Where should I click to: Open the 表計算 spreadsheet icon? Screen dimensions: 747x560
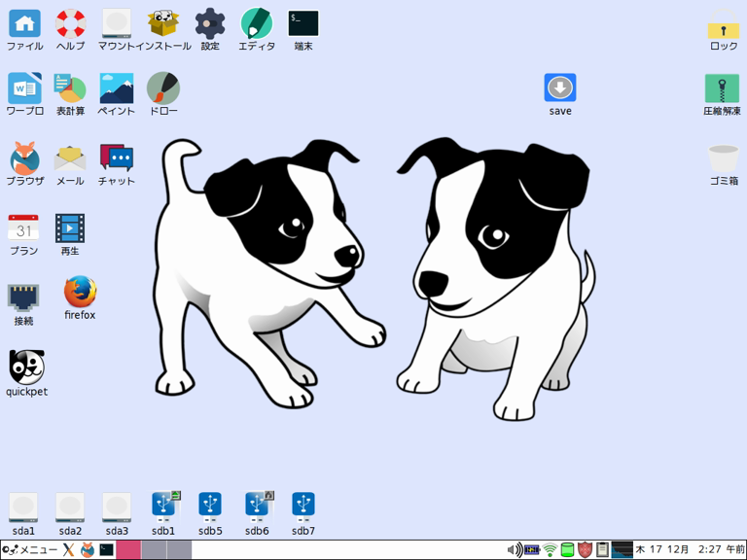point(70,88)
